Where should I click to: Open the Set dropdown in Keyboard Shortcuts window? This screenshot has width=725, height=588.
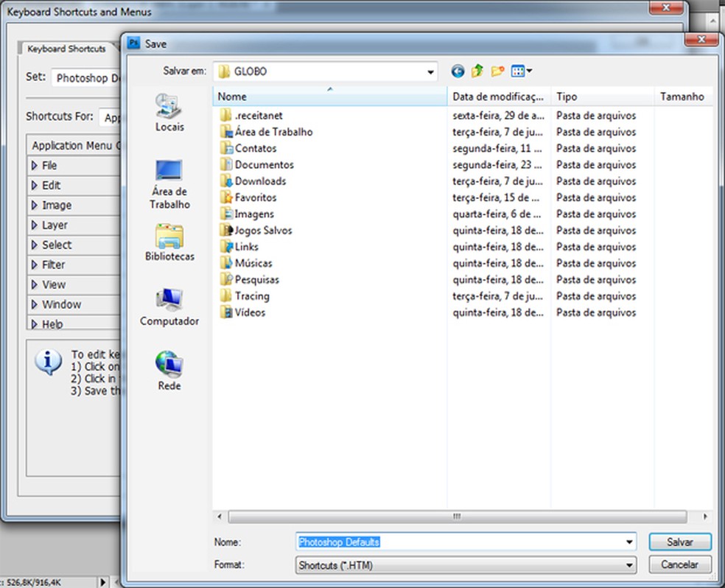click(x=85, y=77)
